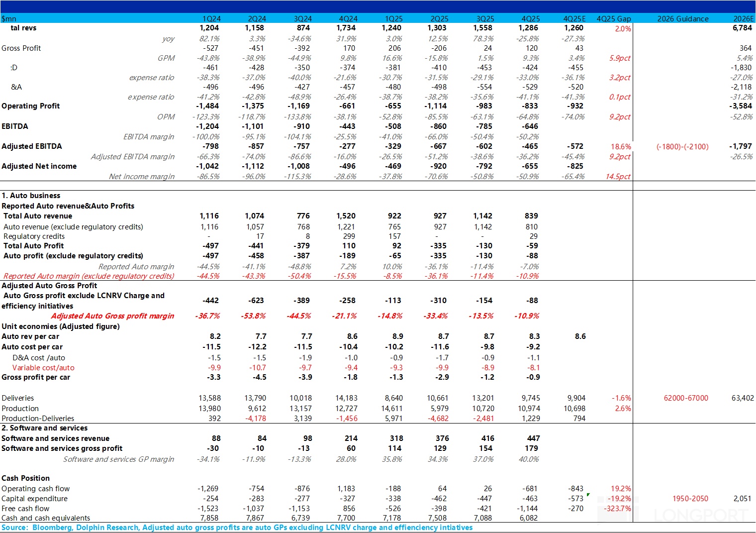Click the Free cash flow row label

[x=25, y=509]
